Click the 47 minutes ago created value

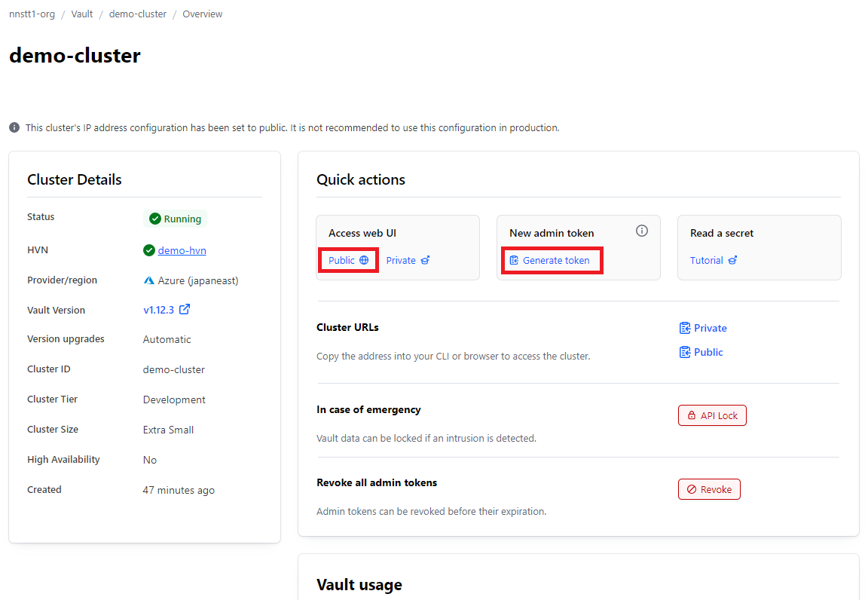coord(179,490)
